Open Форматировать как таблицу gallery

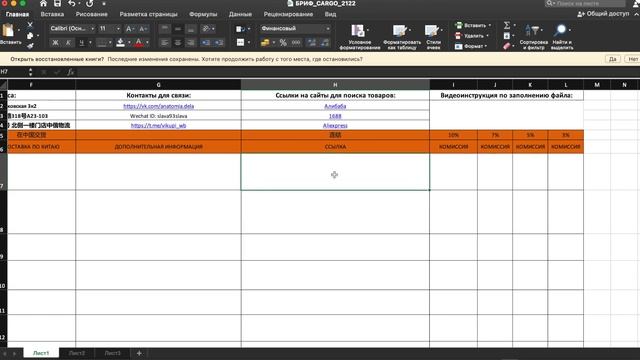(x=402, y=37)
